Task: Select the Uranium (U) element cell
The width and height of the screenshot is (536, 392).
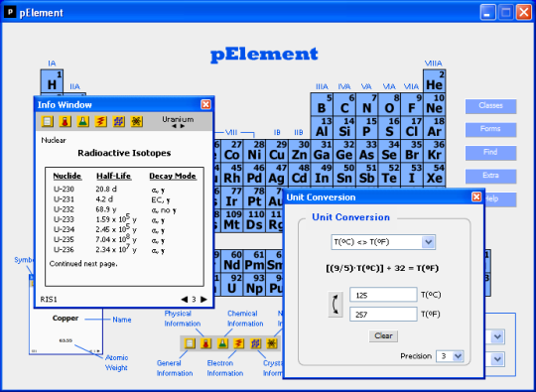Action: [x=231, y=284]
